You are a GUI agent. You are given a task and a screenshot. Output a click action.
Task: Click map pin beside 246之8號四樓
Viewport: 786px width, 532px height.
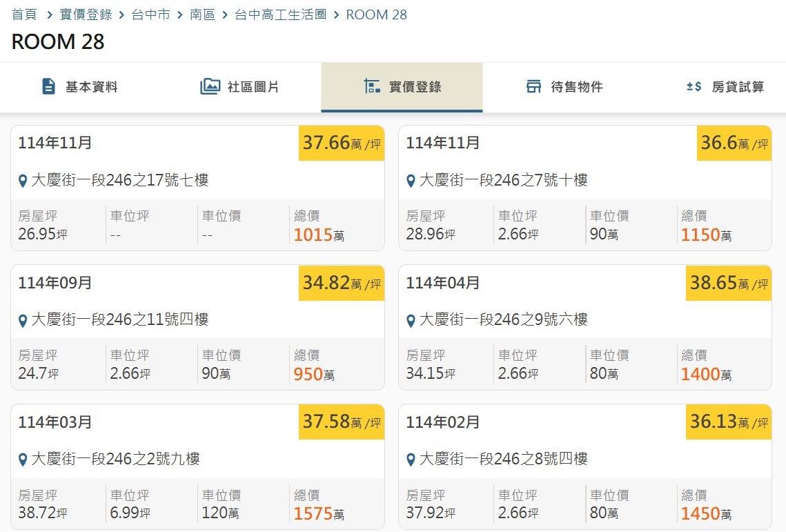pyautogui.click(x=411, y=460)
